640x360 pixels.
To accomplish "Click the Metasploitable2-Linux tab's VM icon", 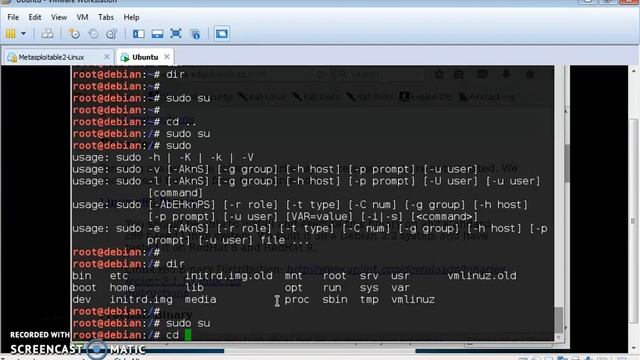I will tap(12, 57).
